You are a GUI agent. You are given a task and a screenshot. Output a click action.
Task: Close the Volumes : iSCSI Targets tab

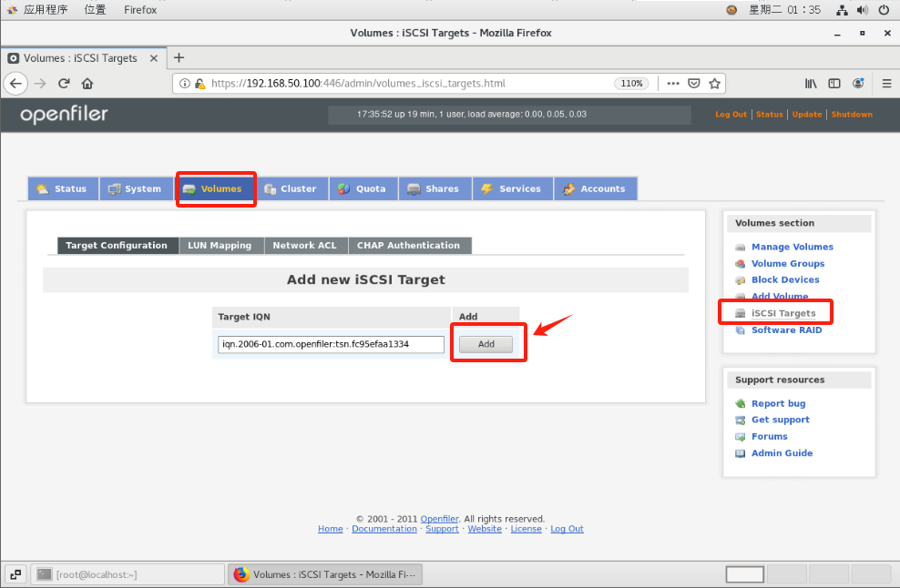pyautogui.click(x=154, y=58)
